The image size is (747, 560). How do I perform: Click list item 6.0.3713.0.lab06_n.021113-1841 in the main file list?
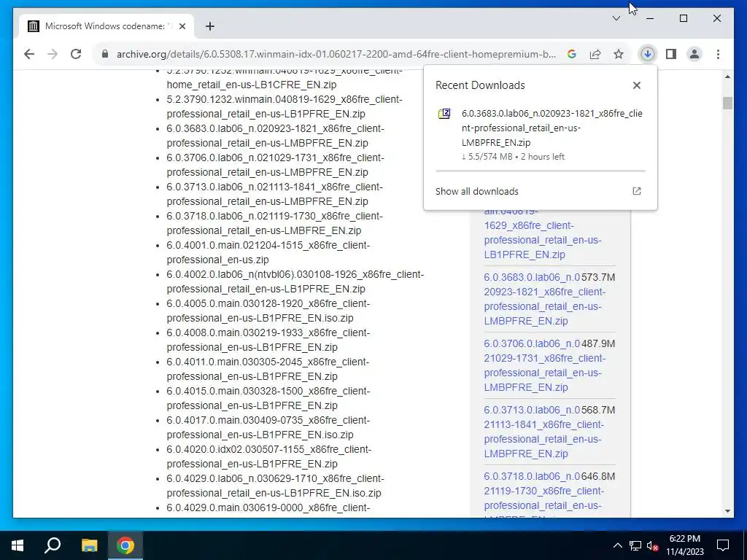point(274,194)
